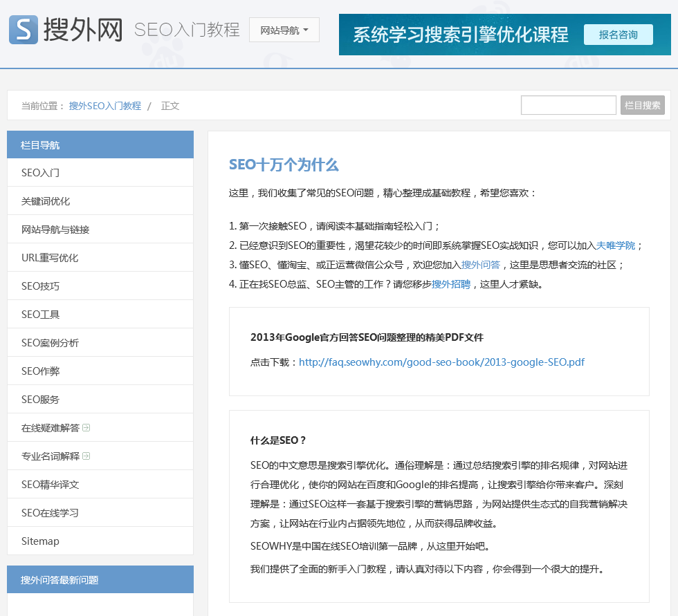Open the 搜外招聘 link
The width and height of the screenshot is (678, 616).
click(450, 284)
